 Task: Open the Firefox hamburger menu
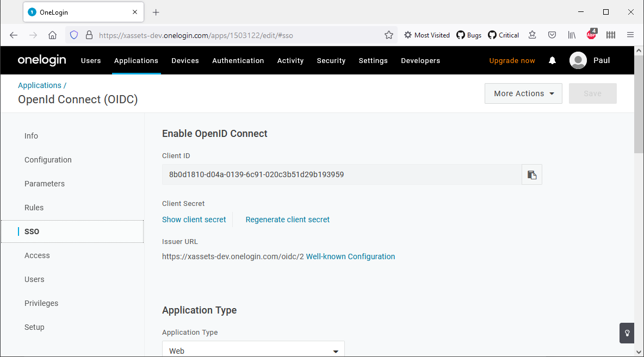(630, 34)
